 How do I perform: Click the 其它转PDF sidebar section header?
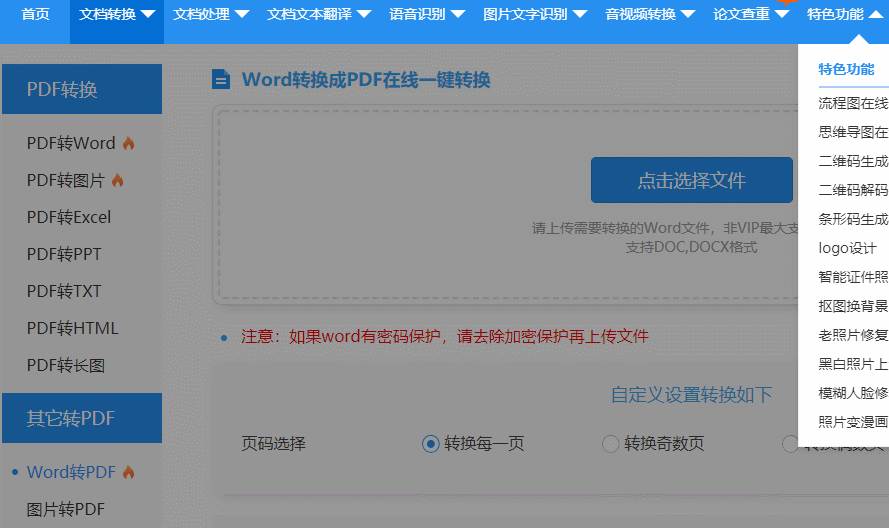coord(82,418)
